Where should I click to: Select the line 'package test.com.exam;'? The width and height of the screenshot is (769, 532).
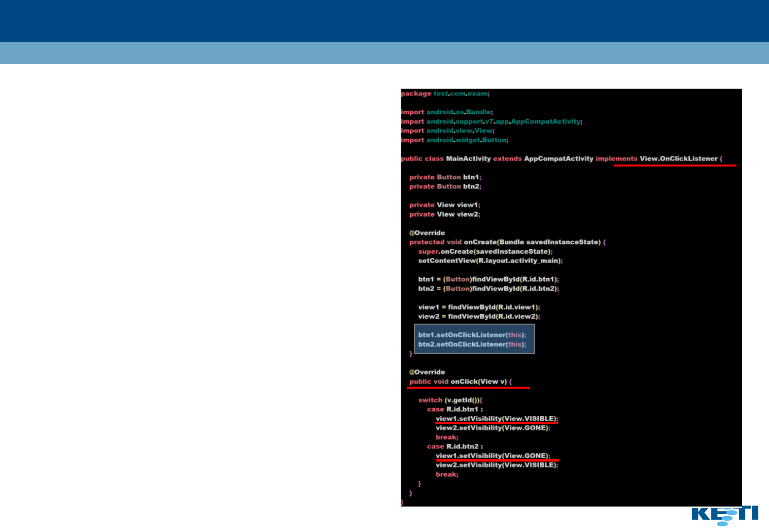tap(445, 94)
